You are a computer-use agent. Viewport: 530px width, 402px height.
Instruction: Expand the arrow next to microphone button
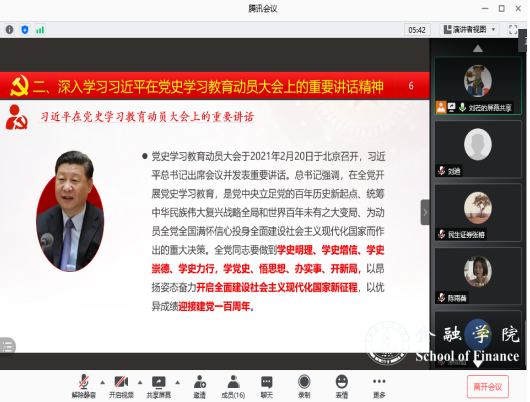click(x=102, y=382)
